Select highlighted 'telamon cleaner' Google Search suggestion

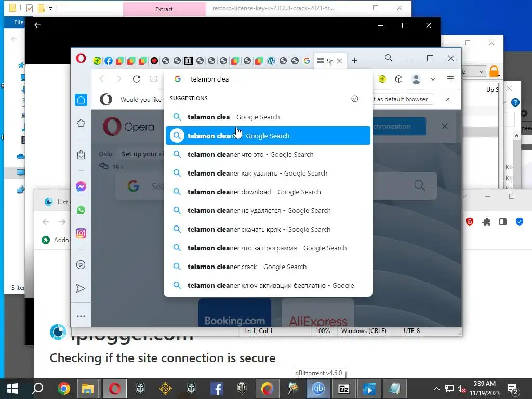[x=268, y=136]
